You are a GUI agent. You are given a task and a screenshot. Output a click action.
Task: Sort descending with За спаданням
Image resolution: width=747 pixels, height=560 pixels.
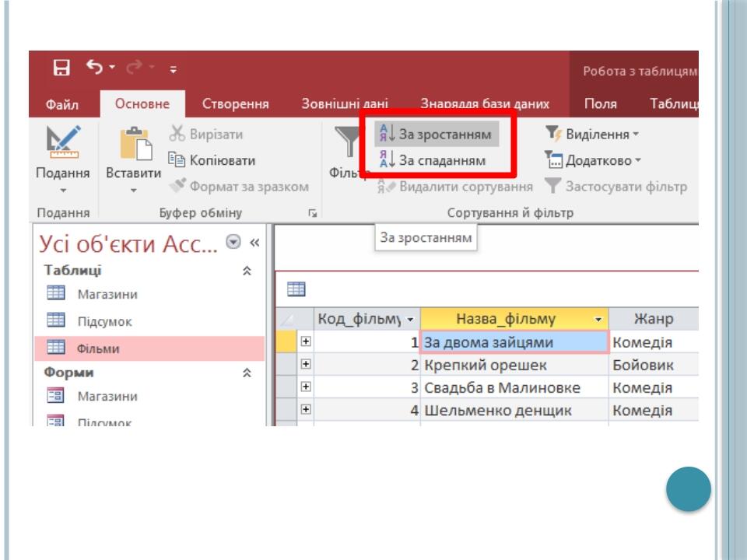pyautogui.click(x=433, y=160)
